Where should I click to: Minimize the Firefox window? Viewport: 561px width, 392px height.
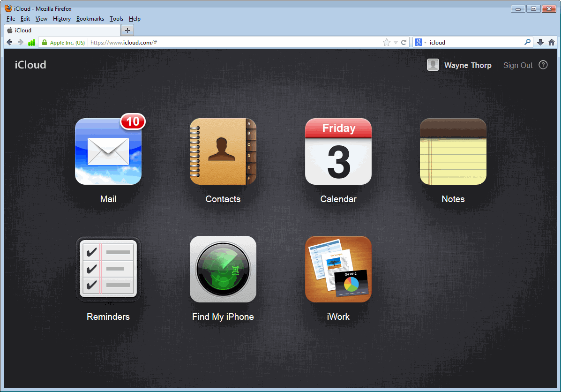[518, 8]
